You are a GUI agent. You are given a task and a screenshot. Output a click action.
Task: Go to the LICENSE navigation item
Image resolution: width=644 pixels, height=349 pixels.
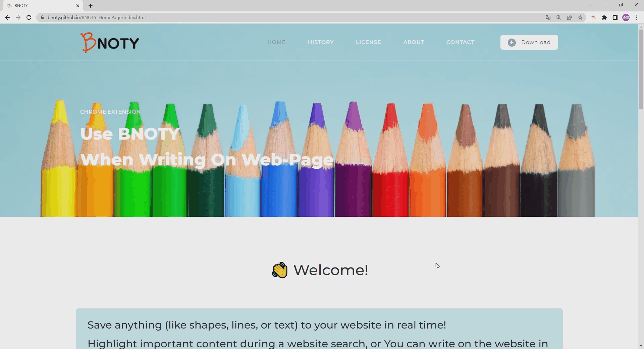[368, 42]
